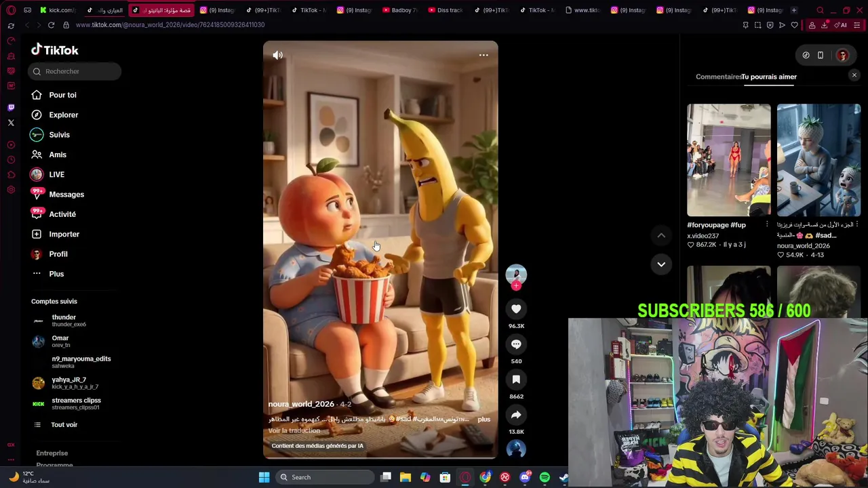The height and width of the screenshot is (488, 868).
Task: Click the Importer upload item
Action: tap(64, 235)
